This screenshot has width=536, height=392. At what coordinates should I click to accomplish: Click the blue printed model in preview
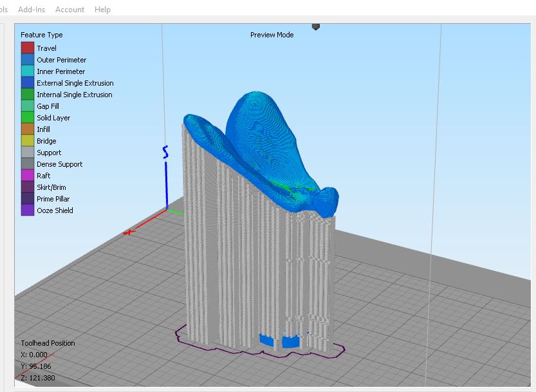click(264, 142)
